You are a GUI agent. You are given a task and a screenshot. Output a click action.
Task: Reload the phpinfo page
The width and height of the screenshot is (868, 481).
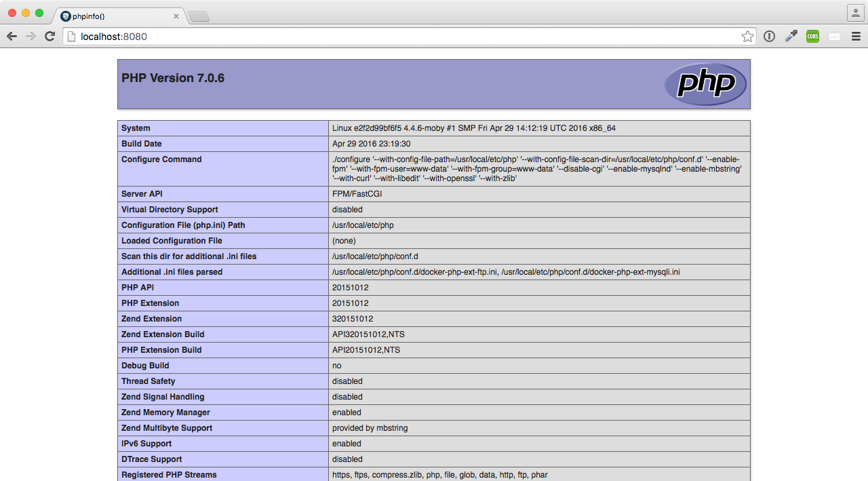tap(50, 37)
